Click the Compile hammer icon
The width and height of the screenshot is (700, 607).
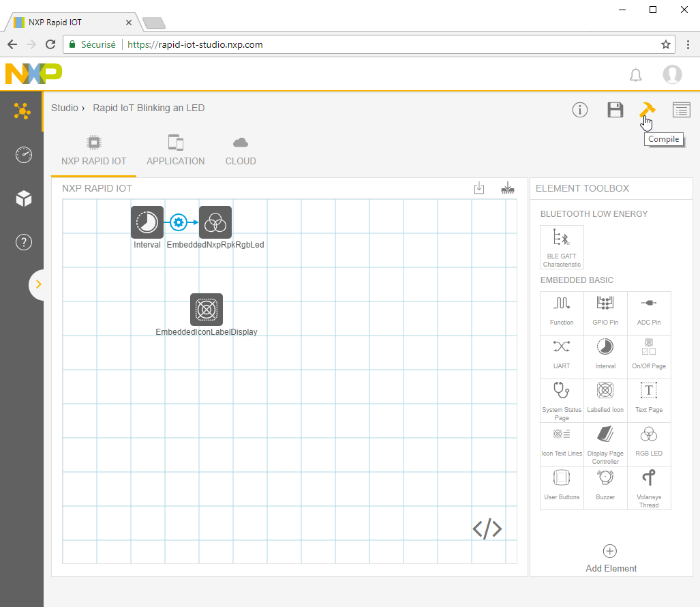pos(646,110)
